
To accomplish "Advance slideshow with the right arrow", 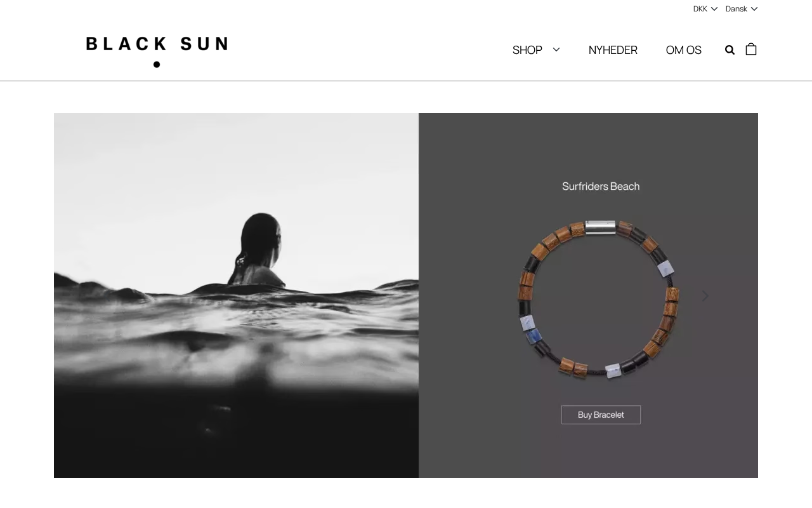I will pyautogui.click(x=705, y=296).
